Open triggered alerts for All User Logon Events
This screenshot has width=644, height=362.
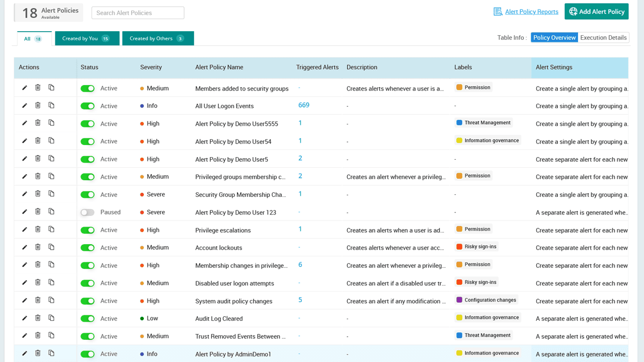(x=303, y=105)
